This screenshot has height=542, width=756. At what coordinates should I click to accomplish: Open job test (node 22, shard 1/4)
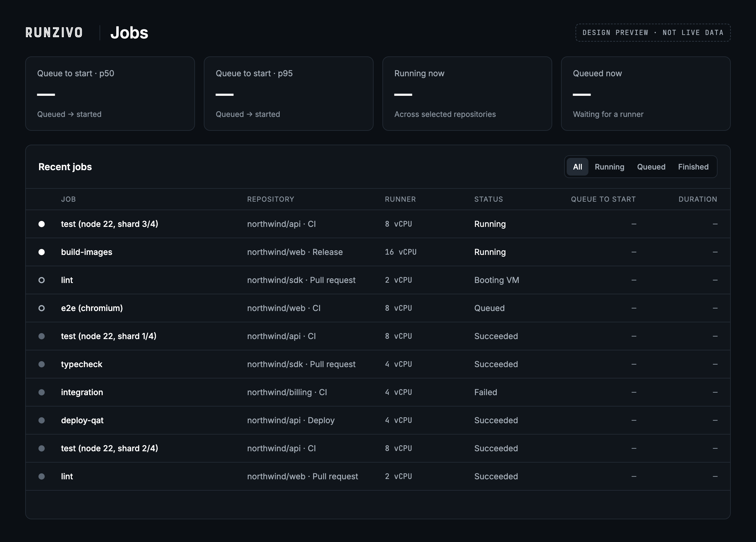point(109,336)
